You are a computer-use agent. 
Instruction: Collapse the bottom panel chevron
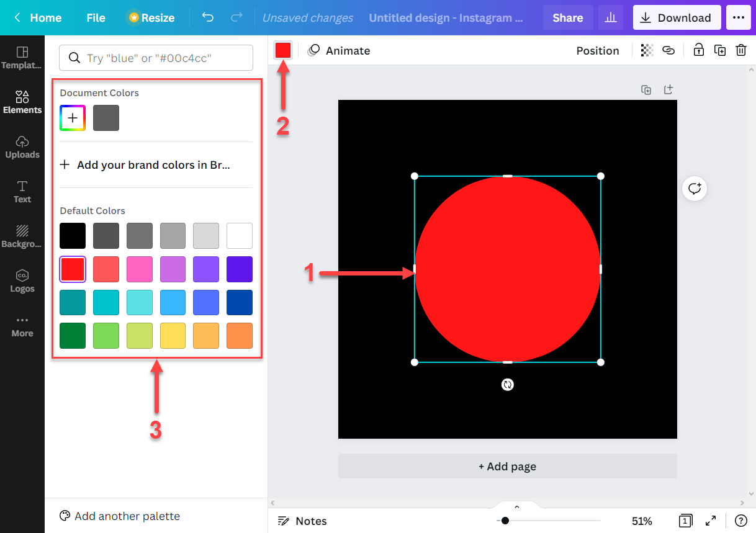pos(516,506)
